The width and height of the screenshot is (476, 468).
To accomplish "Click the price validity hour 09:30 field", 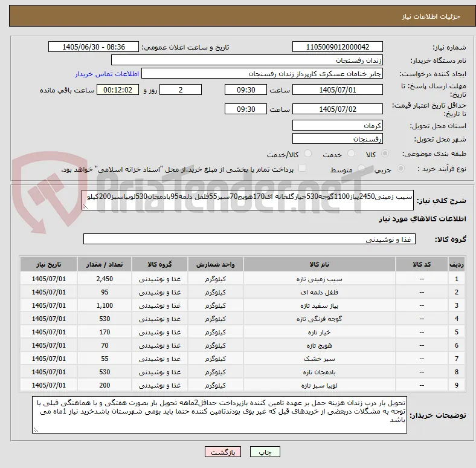I will point(246,109).
